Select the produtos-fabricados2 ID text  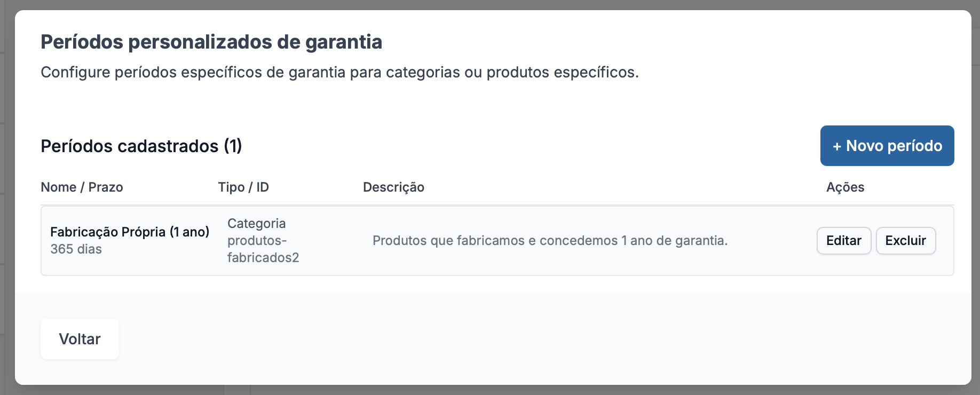[263, 249]
